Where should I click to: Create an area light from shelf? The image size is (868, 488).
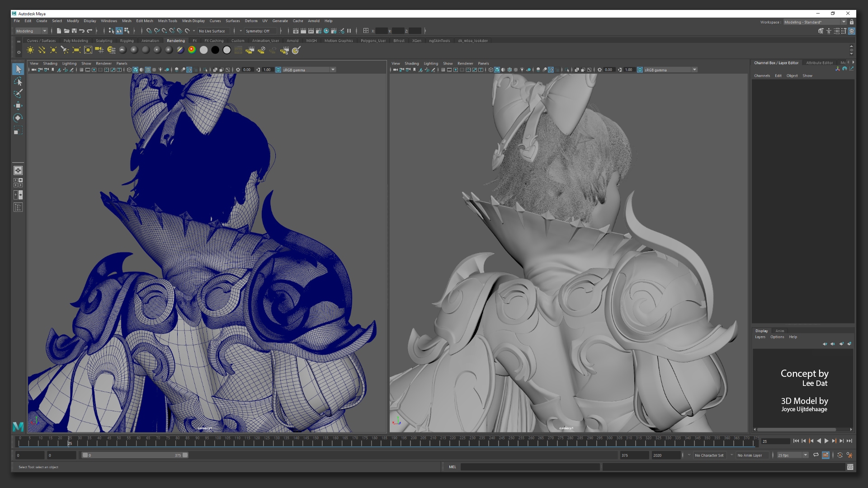(76, 50)
